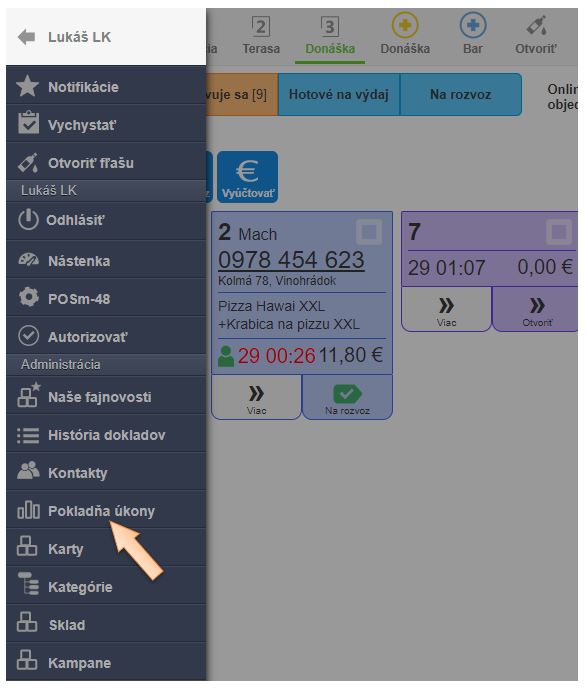Open order 7 via Otvoriť chevron

[x=536, y=309]
